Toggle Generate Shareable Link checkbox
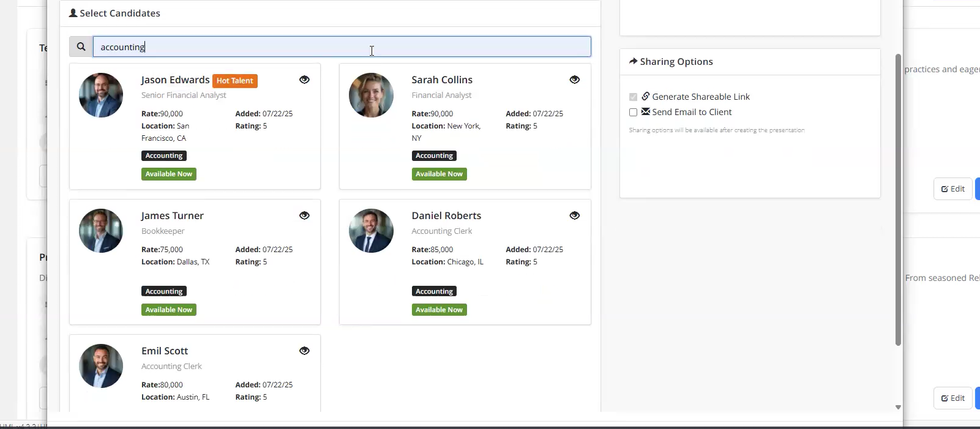 click(x=633, y=97)
